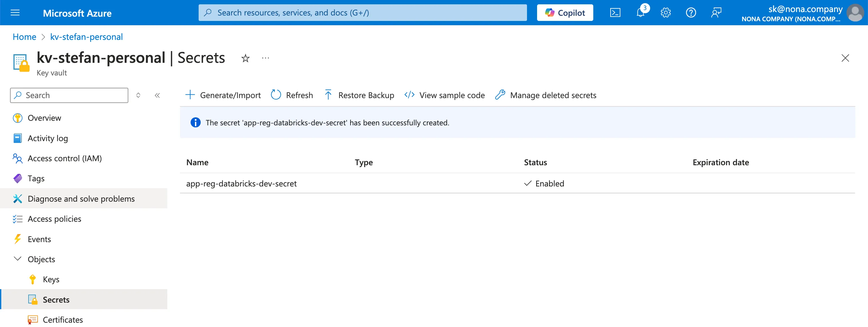This screenshot has height=327, width=868.
Task: Go to Keys in sidebar
Action: click(51, 279)
